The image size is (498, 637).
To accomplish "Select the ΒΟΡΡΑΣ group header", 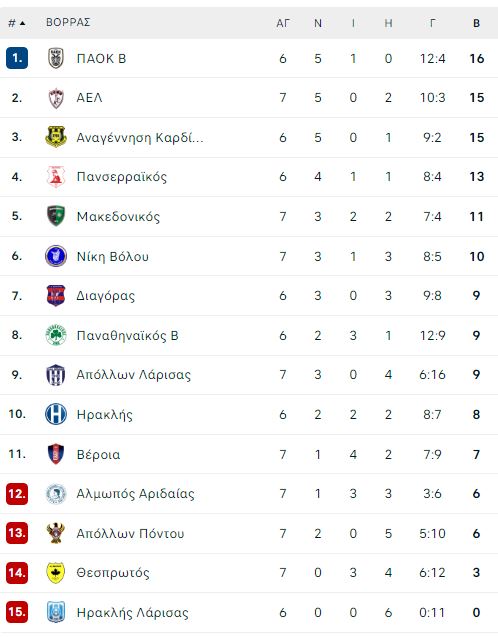I will (68, 22).
